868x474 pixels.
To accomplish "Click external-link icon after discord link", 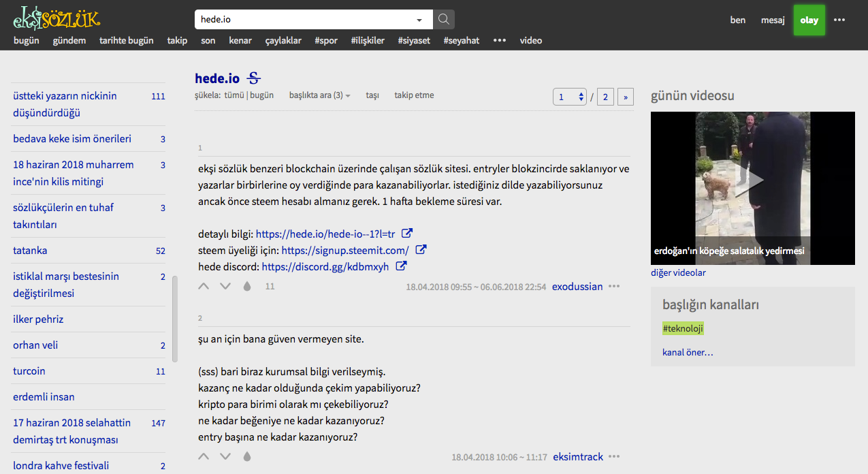I will point(402,266).
